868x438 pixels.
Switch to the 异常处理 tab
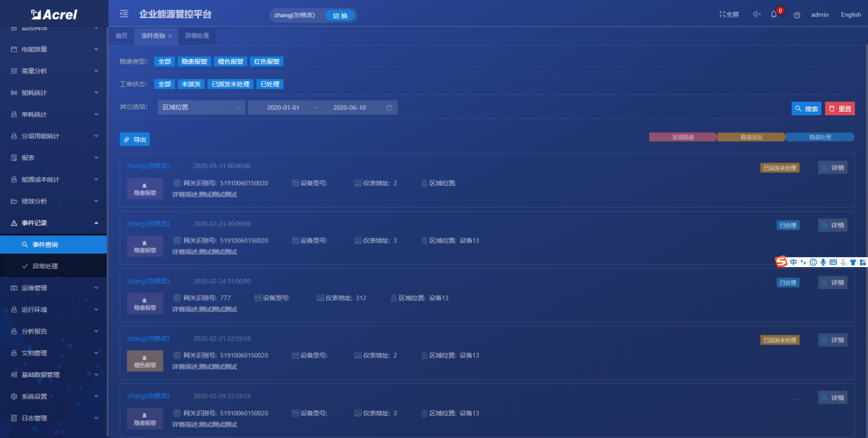(197, 36)
